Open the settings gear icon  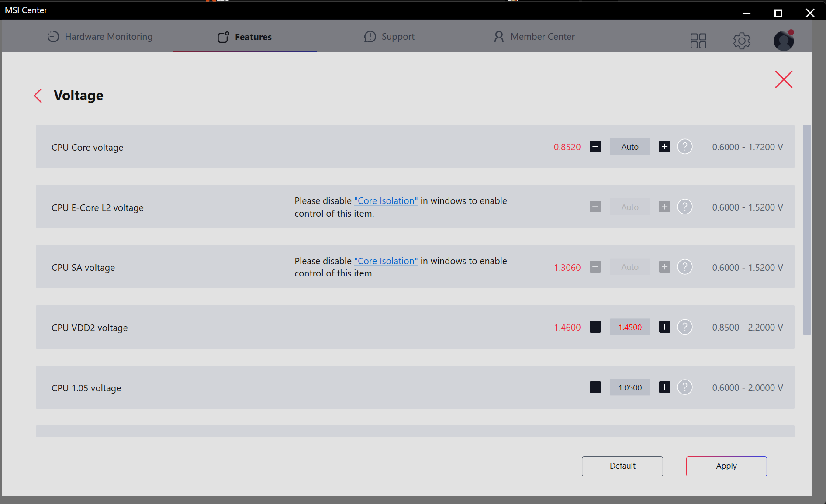(742, 41)
